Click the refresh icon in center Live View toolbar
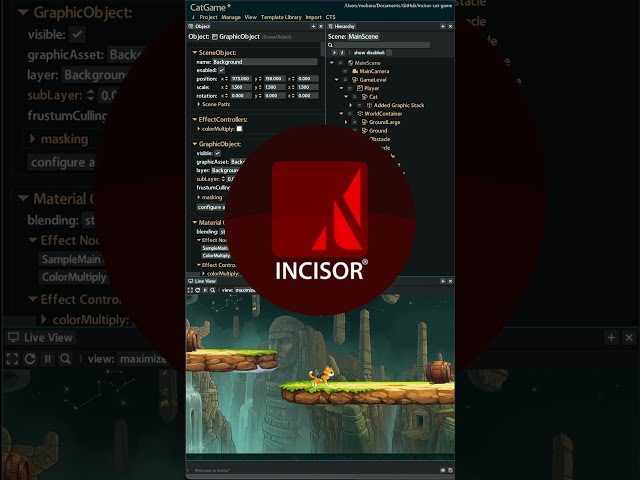 pyautogui.click(x=198, y=290)
